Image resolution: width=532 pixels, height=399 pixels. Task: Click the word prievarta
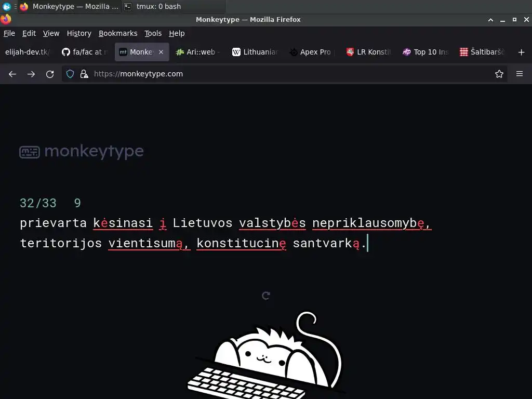(x=54, y=223)
